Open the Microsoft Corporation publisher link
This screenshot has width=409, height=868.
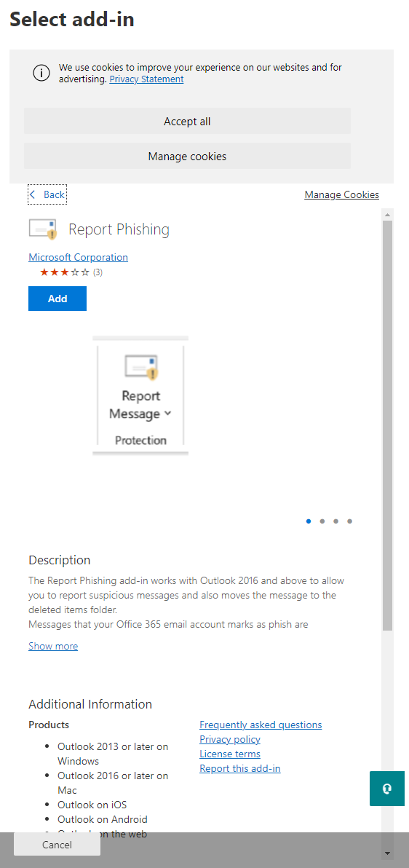[x=78, y=257]
